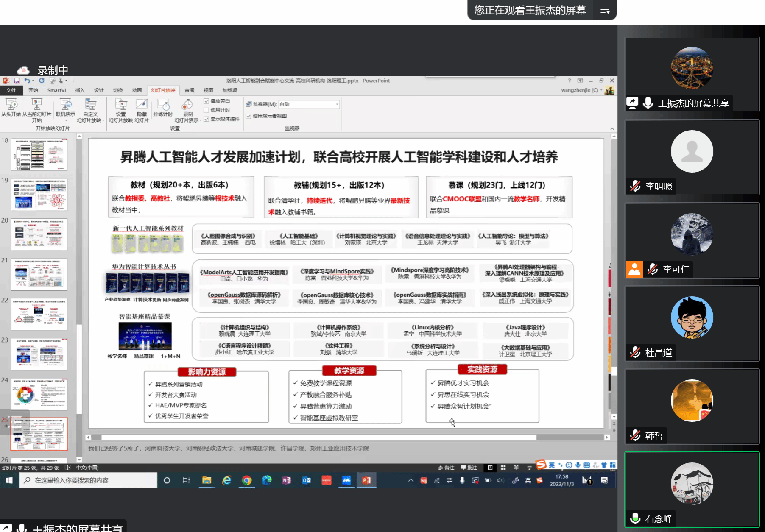Click the spell check icon in the status bar
765x532 pixels.
tap(68, 468)
